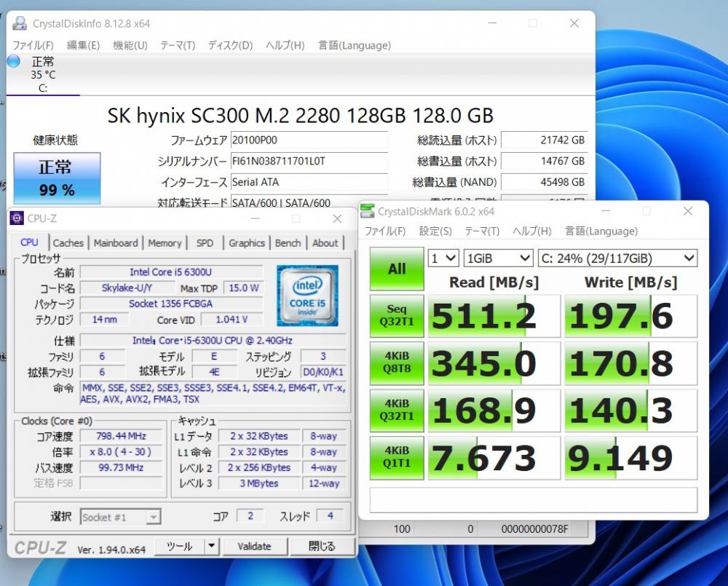Click the 4KiB Q8T8 read result 345.0

click(x=494, y=363)
